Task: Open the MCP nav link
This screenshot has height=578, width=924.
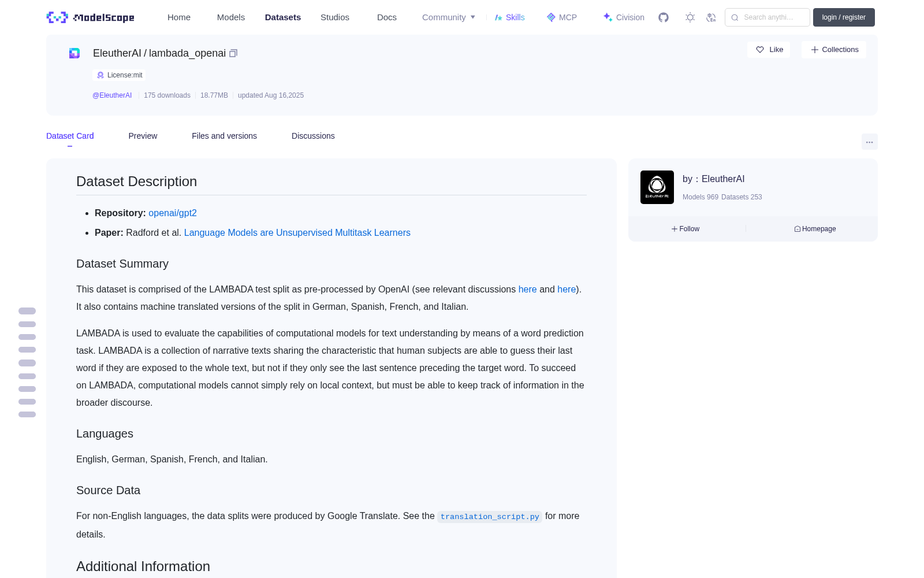Action: coord(561,17)
